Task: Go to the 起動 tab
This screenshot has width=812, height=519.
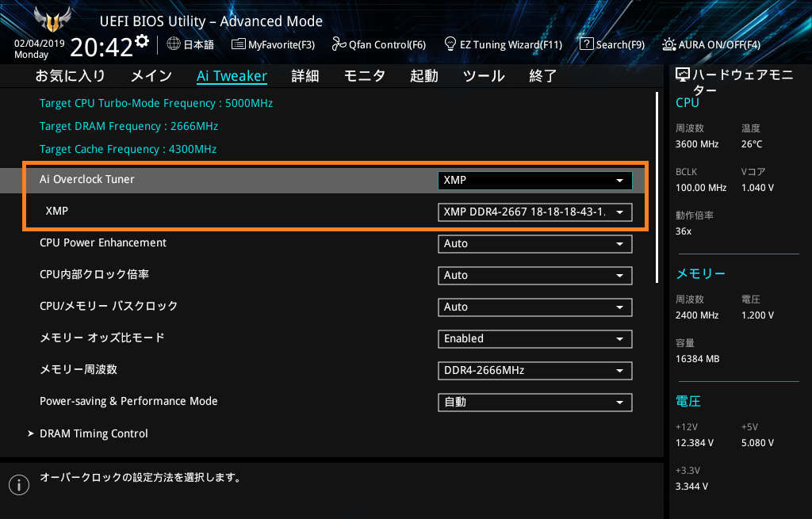Action: point(424,76)
